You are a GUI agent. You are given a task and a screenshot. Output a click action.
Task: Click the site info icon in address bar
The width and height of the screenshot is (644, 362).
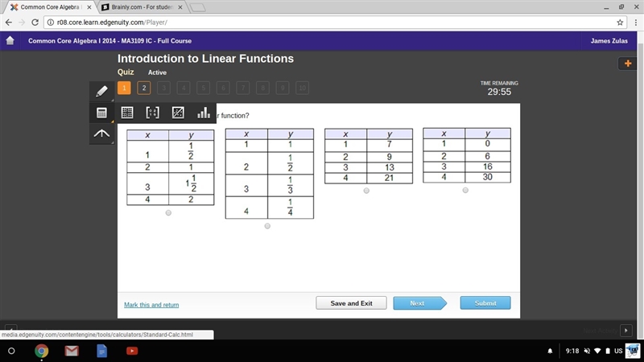click(x=51, y=23)
